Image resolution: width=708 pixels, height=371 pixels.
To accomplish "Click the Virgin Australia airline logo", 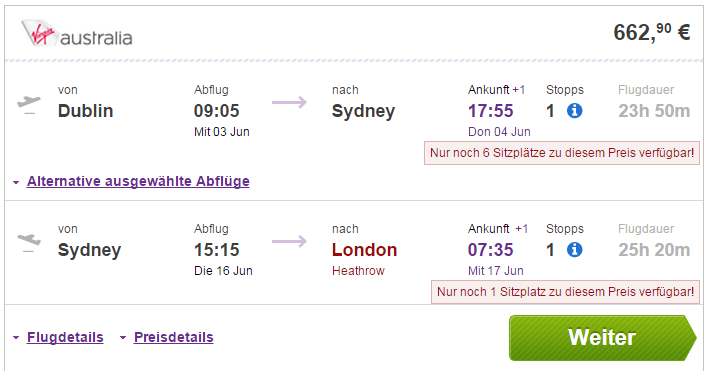I will [77, 33].
